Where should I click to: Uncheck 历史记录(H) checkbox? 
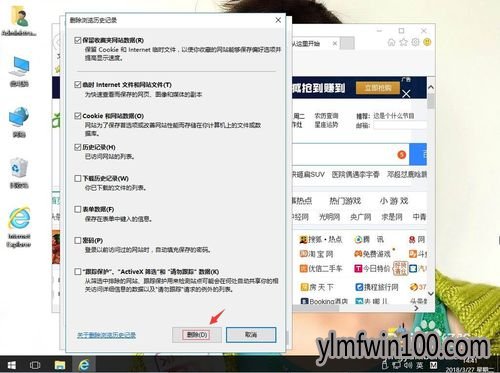78,147
